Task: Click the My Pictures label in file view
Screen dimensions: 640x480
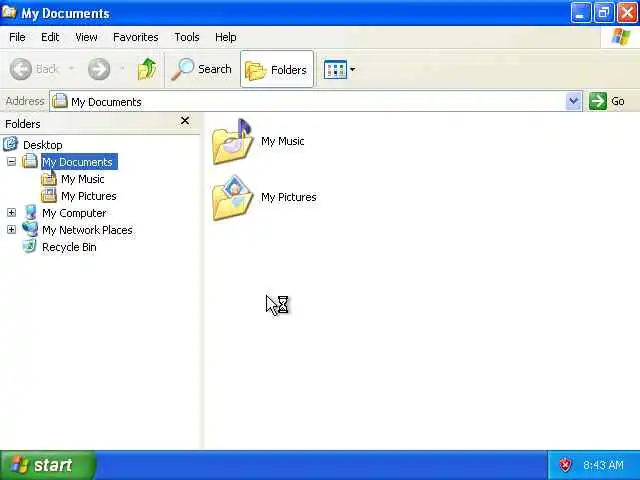Action: pyautogui.click(x=289, y=197)
